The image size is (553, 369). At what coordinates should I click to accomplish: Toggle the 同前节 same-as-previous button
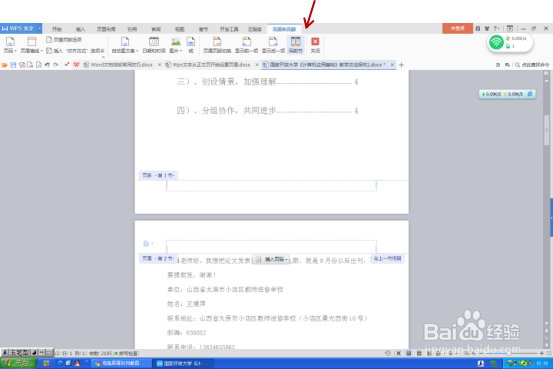(296, 45)
